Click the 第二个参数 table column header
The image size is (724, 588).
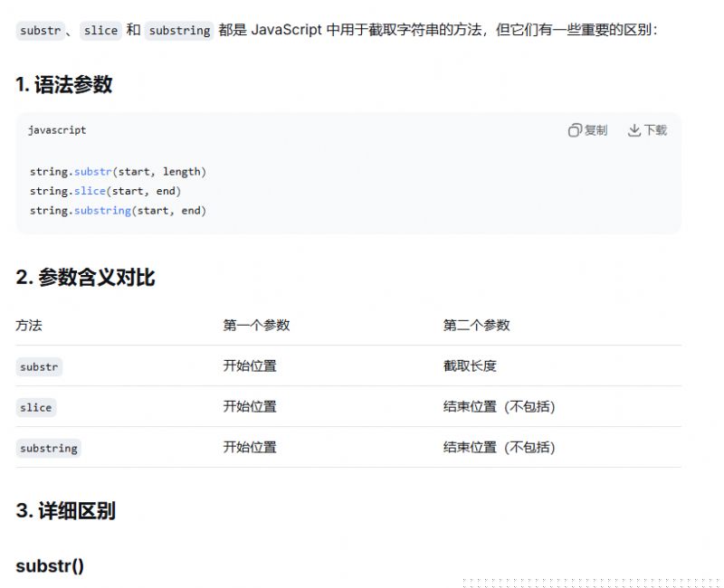pos(476,325)
